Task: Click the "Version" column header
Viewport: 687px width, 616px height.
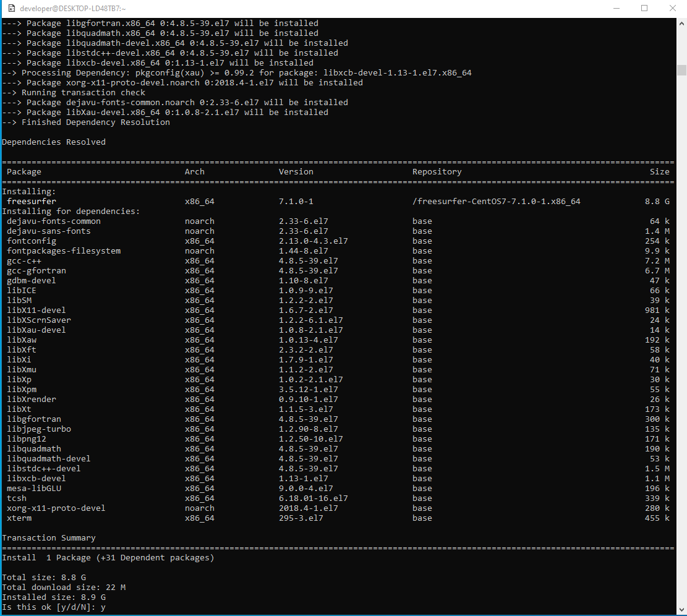Action: pyautogui.click(x=296, y=172)
